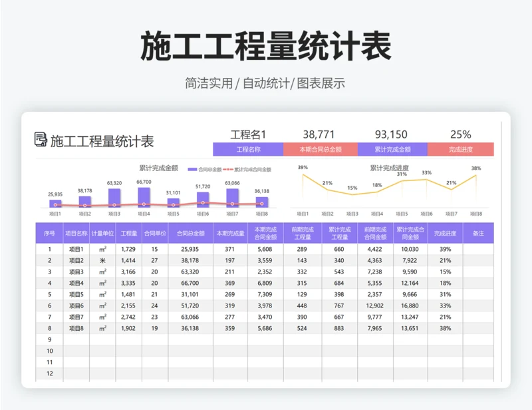Viewport: 532px width, 410px height.
Task: Select the 工程量 column header
Action: (129, 234)
